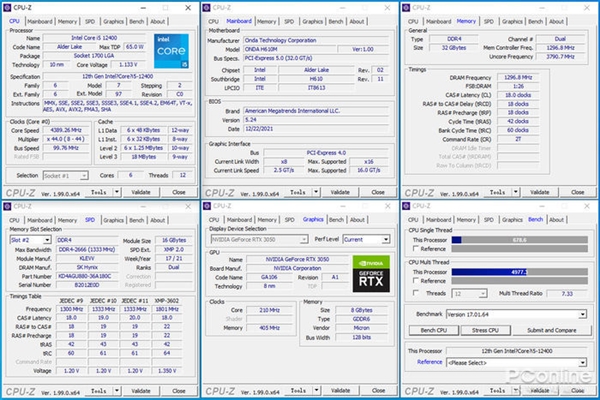Viewport: 600px width, 400px height.
Task: Click the Name field showing Intel Core i5 12400
Action: (94, 38)
